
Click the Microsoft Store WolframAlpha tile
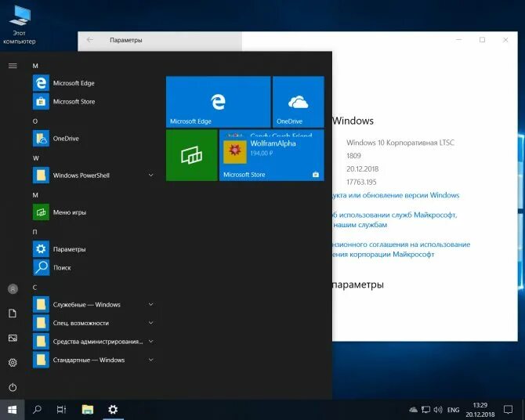click(272, 155)
